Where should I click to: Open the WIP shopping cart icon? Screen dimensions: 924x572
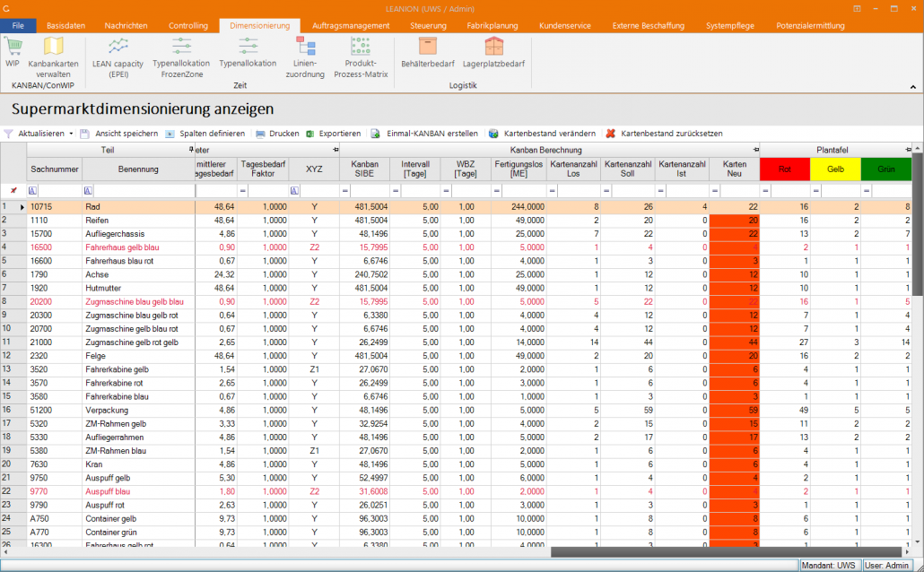click(13, 52)
